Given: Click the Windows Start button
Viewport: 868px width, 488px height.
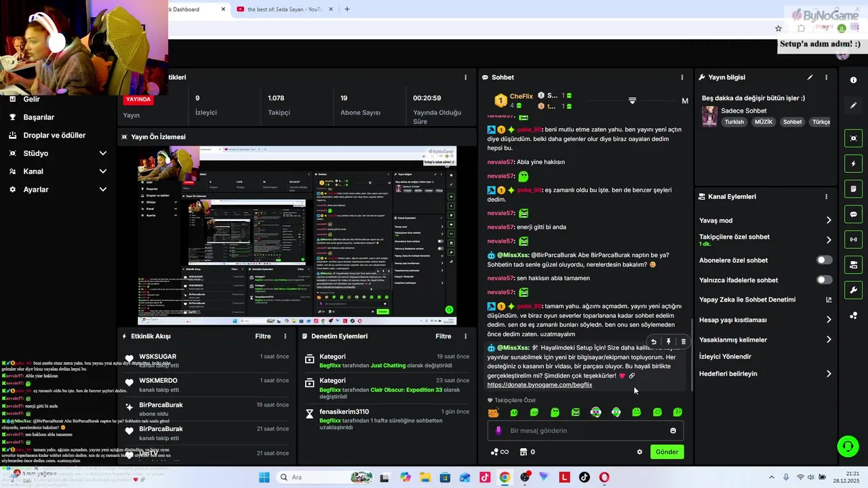Looking at the screenshot, I should (x=264, y=477).
